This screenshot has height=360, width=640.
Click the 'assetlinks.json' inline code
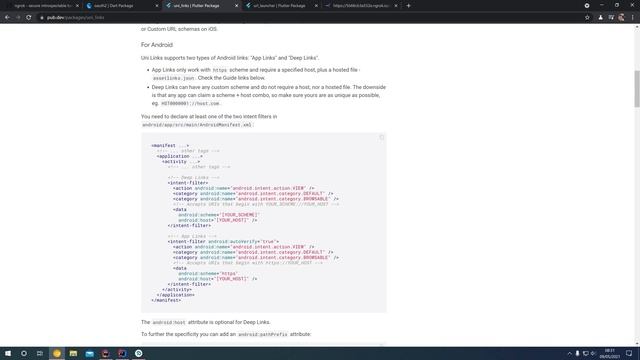[x=173, y=78]
